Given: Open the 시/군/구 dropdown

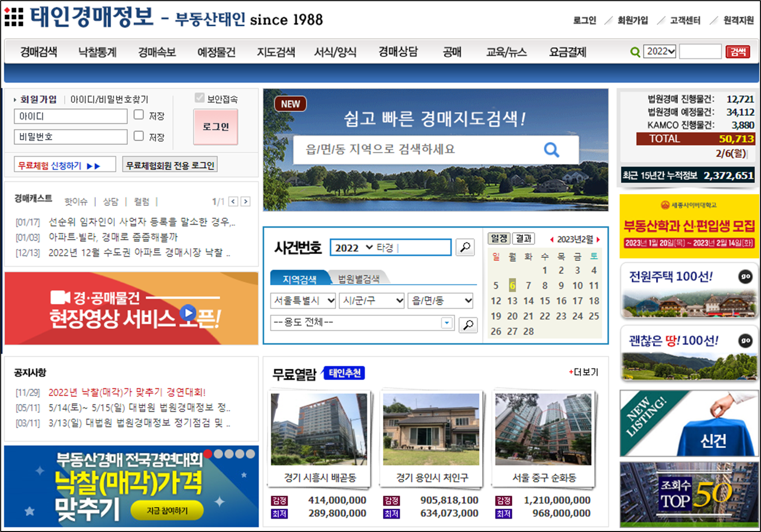Looking at the screenshot, I should coord(372,300).
